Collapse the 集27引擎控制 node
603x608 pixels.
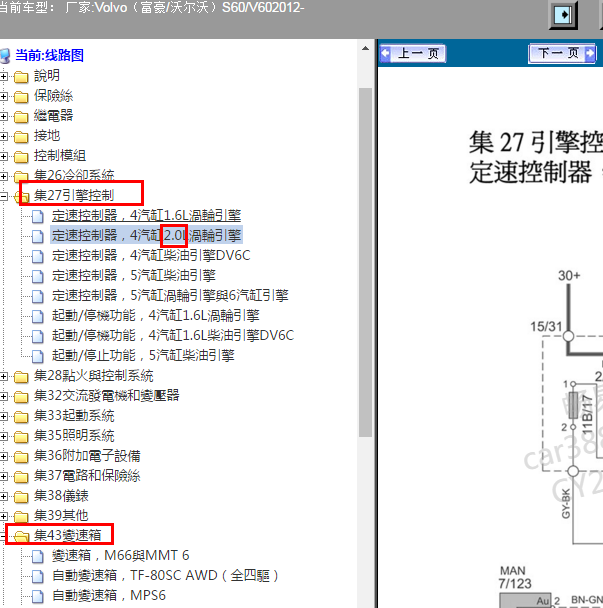(3, 196)
